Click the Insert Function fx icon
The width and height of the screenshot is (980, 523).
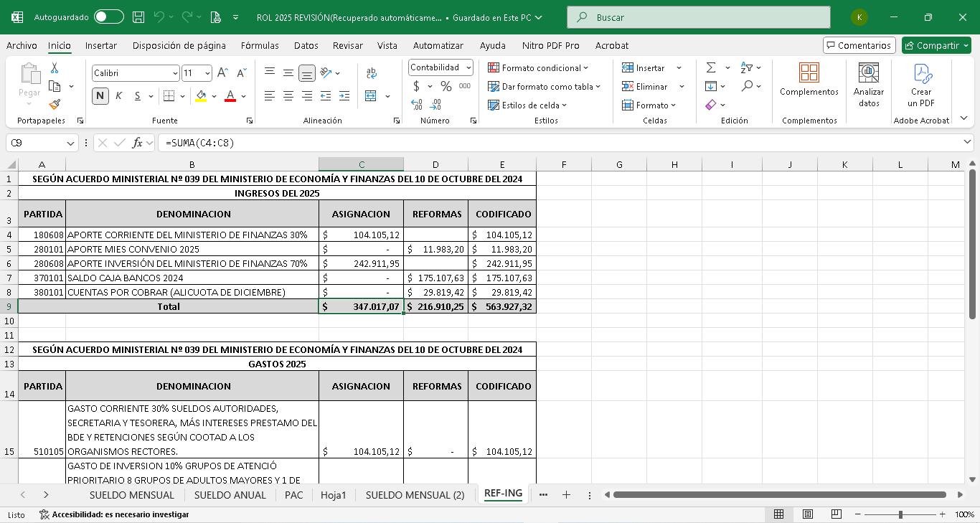[138, 143]
